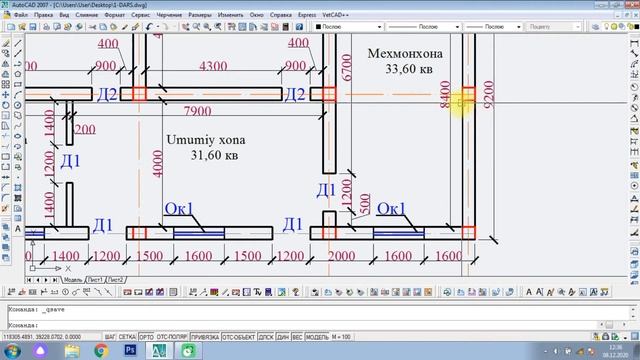This screenshot has height=360, width=640.
Task: Select the Mirror tool
Action: click(x=6, y=64)
